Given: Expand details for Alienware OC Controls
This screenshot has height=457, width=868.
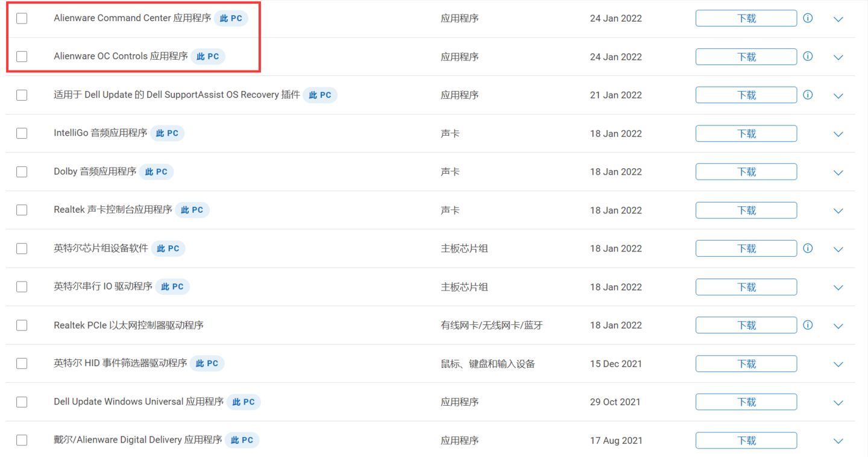Looking at the screenshot, I should 838,57.
